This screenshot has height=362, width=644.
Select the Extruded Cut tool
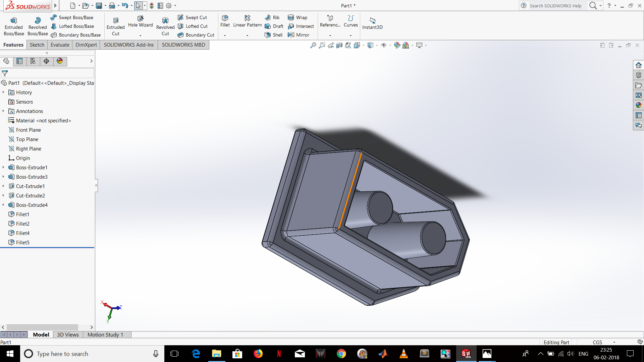tap(116, 26)
